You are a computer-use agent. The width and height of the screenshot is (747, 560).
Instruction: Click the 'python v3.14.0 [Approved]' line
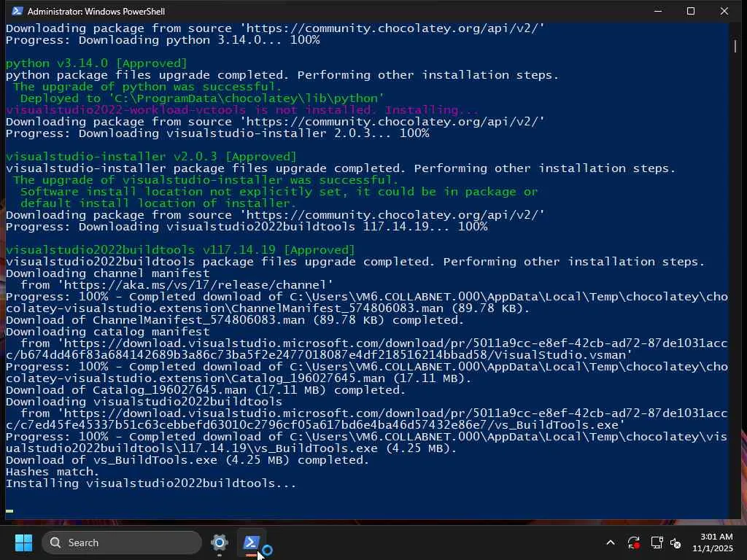coord(96,63)
